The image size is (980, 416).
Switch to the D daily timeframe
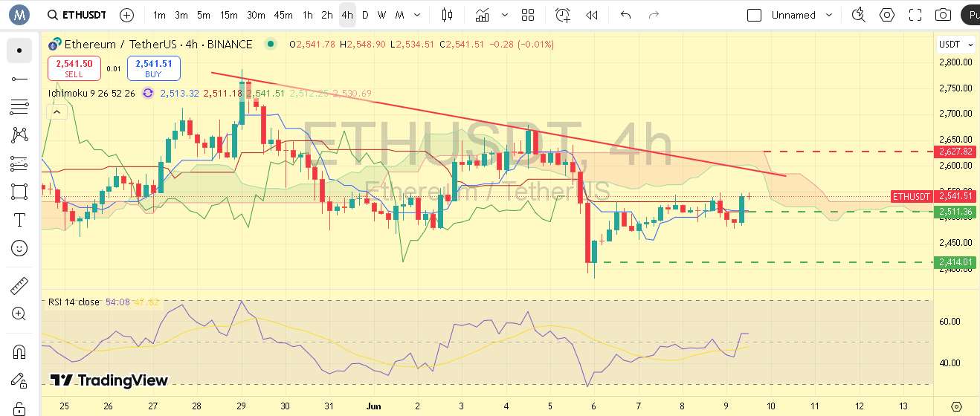tap(365, 15)
